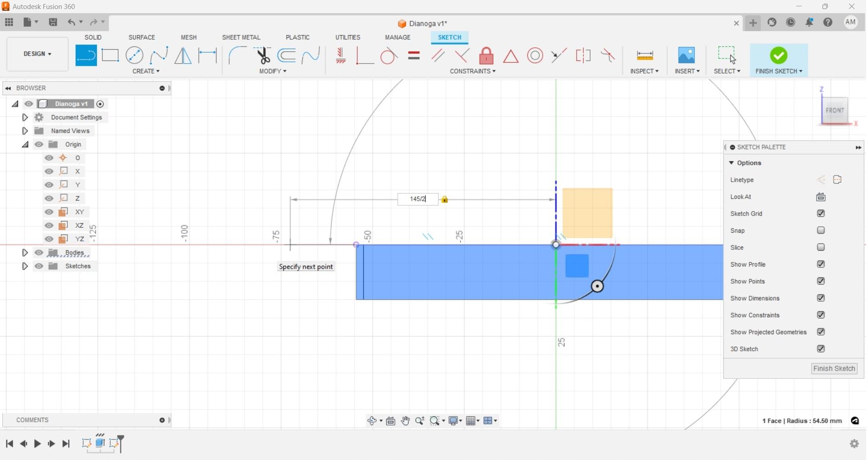Open the CREATE dropdown menu
The image size is (868, 460).
(146, 71)
